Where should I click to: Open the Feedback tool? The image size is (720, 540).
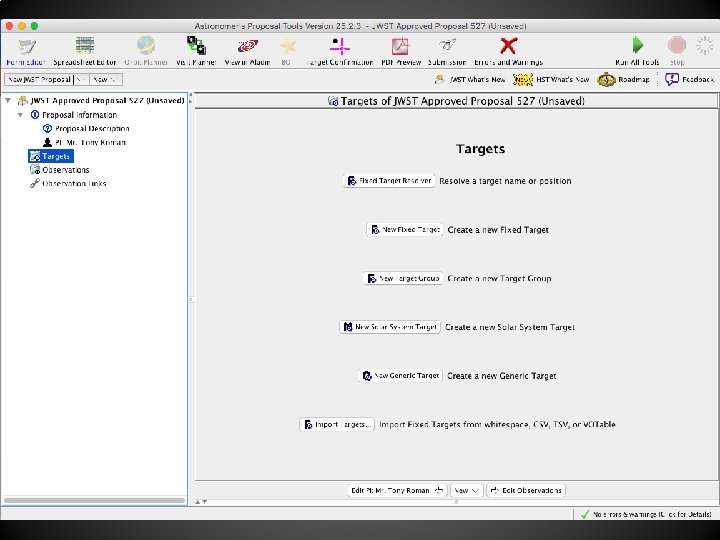point(689,79)
